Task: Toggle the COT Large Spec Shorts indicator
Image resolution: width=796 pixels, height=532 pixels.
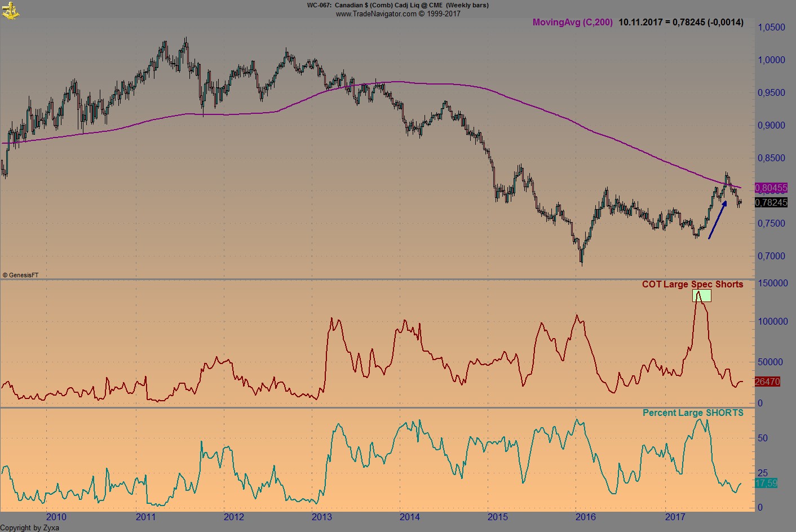Action: point(694,285)
